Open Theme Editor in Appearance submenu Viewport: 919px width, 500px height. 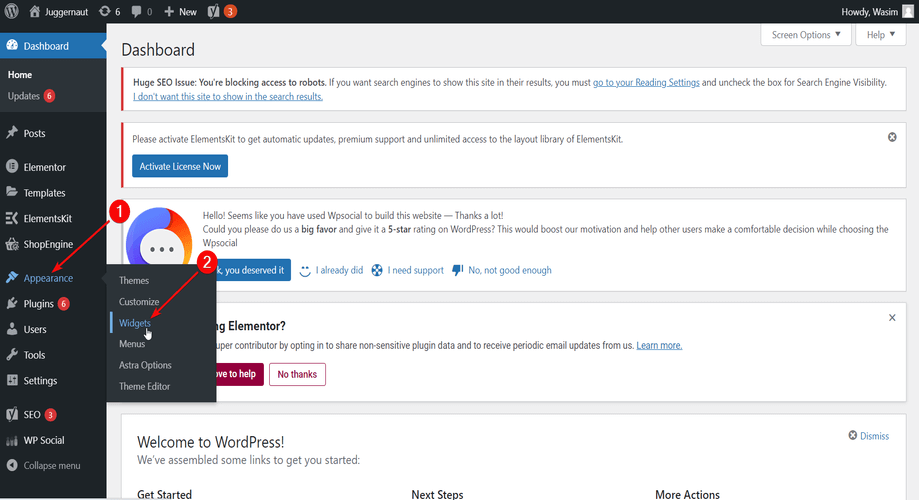point(144,386)
